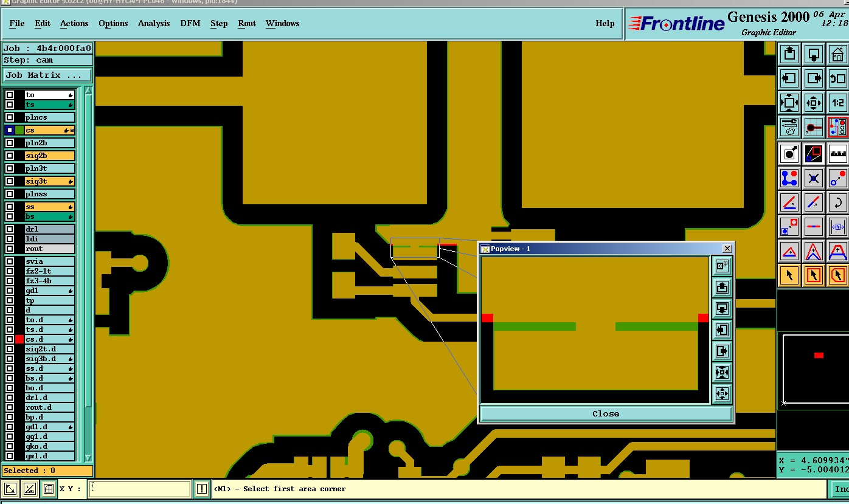Open the Help menu
Image resolution: width=849 pixels, height=504 pixels.
pyautogui.click(x=605, y=23)
